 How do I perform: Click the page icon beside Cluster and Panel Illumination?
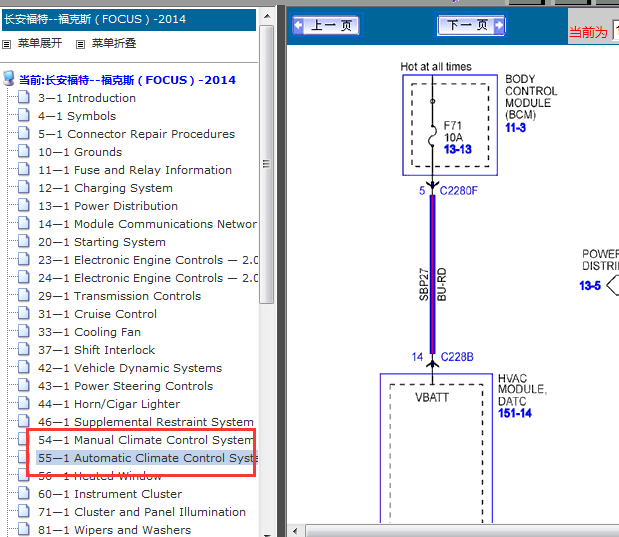[x=24, y=511]
